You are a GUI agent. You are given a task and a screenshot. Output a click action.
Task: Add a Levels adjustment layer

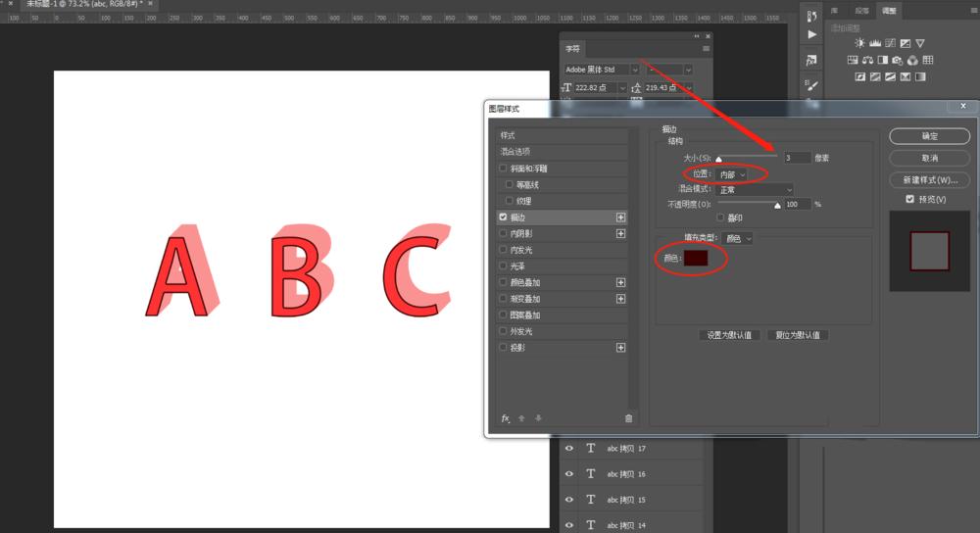[x=875, y=43]
